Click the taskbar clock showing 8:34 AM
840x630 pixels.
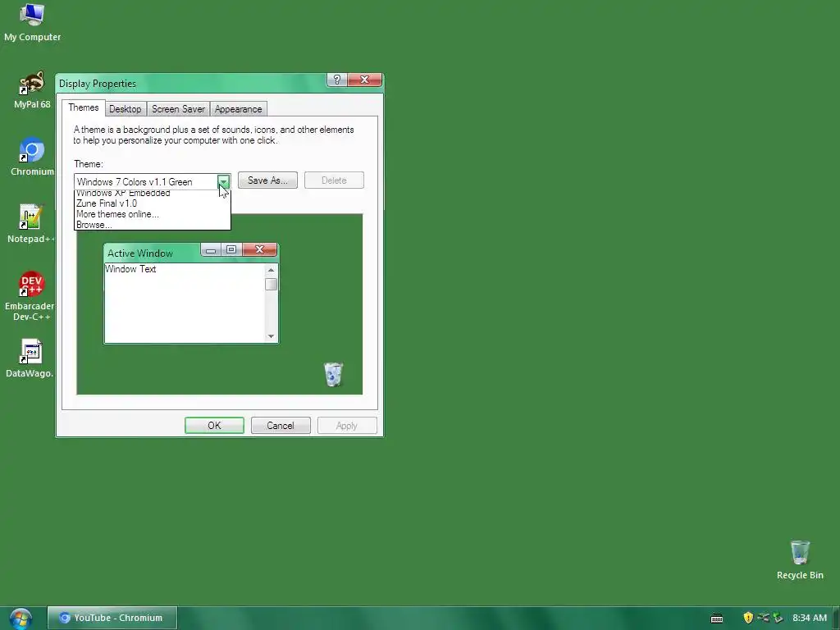click(x=809, y=618)
